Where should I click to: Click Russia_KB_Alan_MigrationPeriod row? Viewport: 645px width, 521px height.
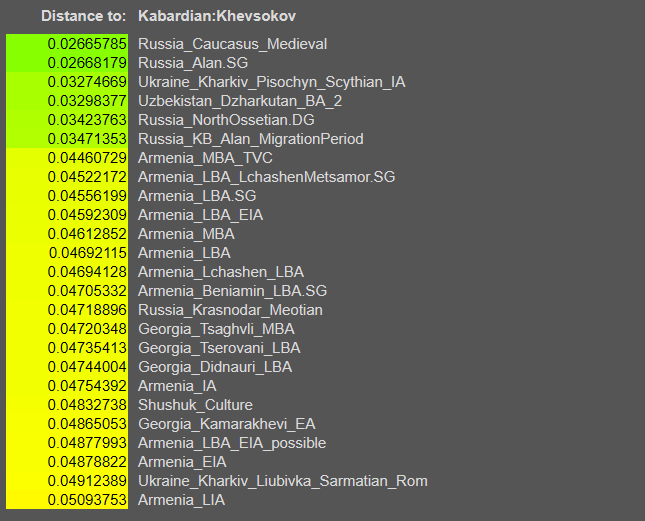250,139
